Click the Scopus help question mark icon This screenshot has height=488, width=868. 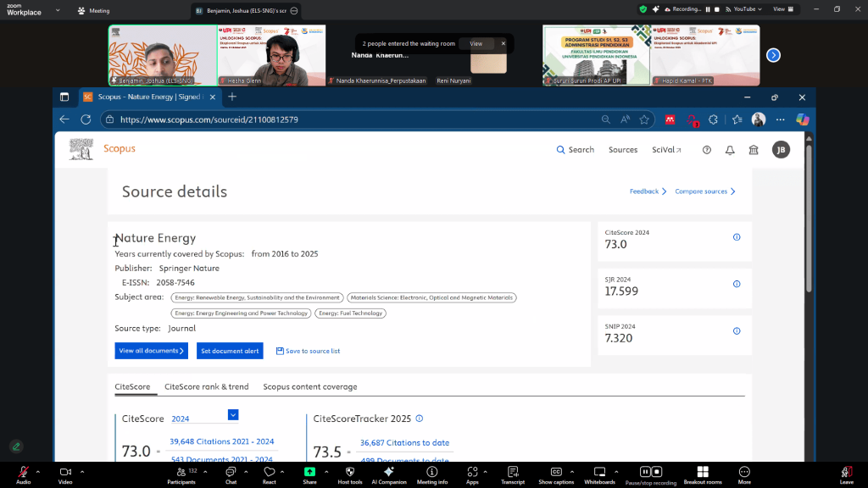pyautogui.click(x=707, y=150)
